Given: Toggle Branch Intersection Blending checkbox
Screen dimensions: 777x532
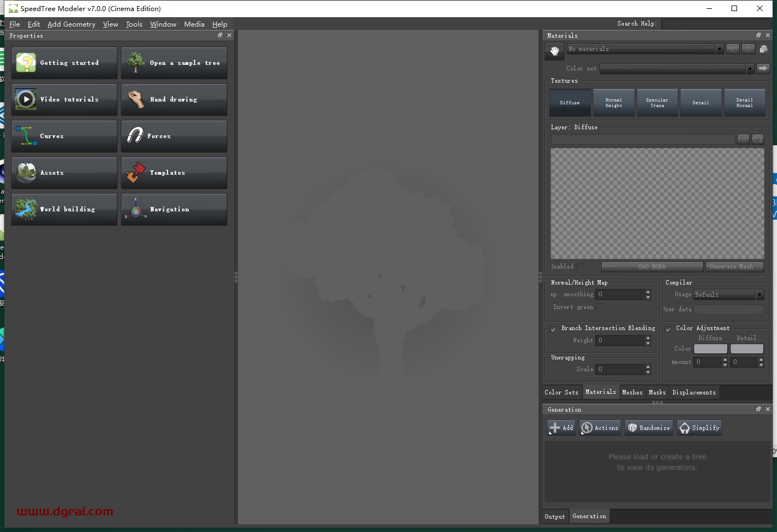Looking at the screenshot, I should (553, 329).
